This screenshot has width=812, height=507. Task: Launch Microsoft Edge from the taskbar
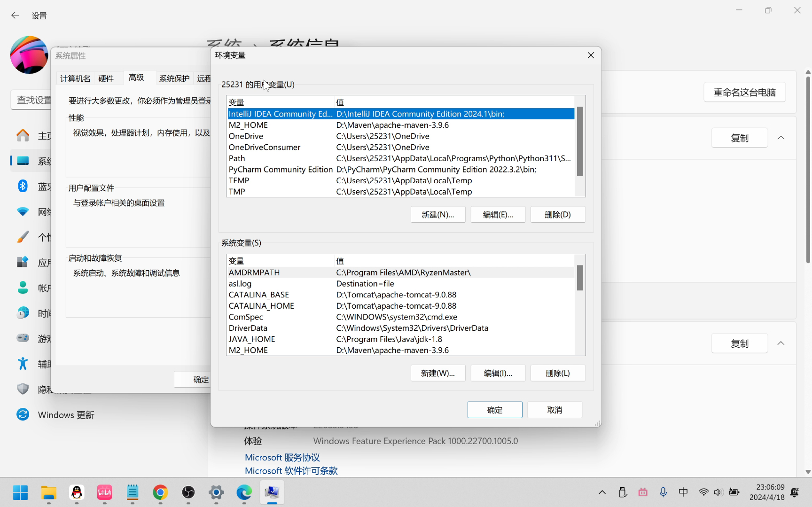click(244, 492)
